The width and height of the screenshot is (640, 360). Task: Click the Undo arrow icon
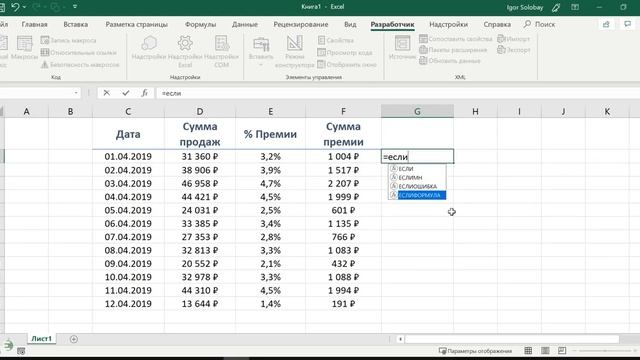(15, 7)
